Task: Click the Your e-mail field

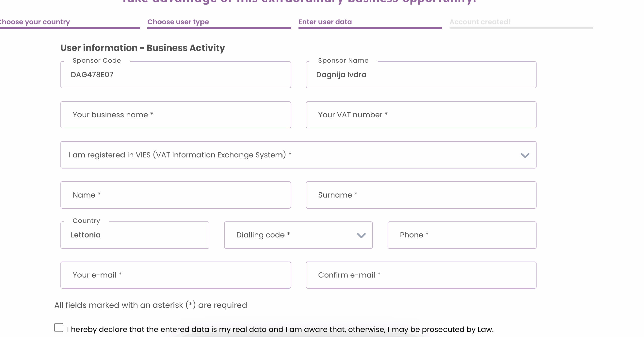Action: 175,275
